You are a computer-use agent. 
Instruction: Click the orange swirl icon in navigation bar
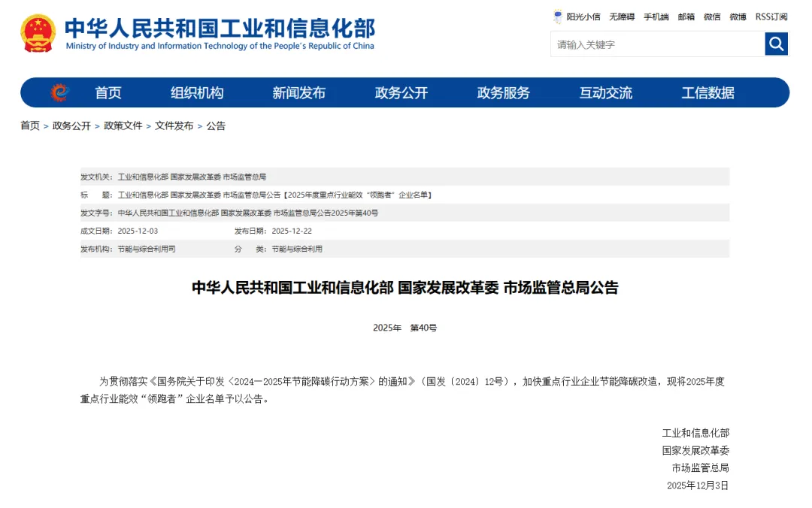point(59,92)
